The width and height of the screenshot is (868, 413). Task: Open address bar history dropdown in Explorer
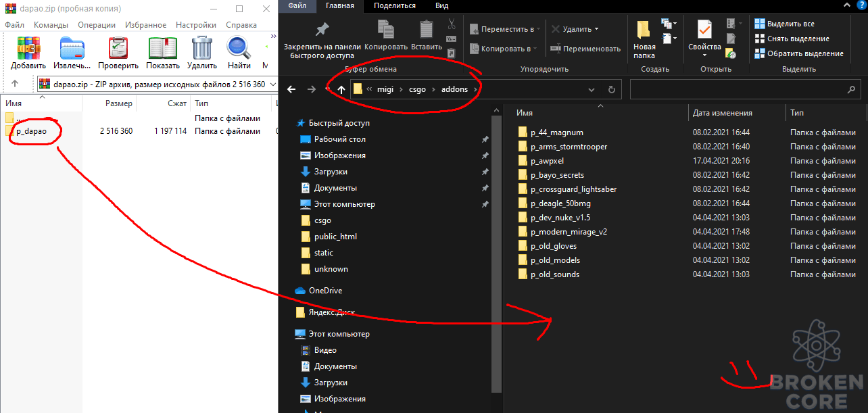coord(592,89)
